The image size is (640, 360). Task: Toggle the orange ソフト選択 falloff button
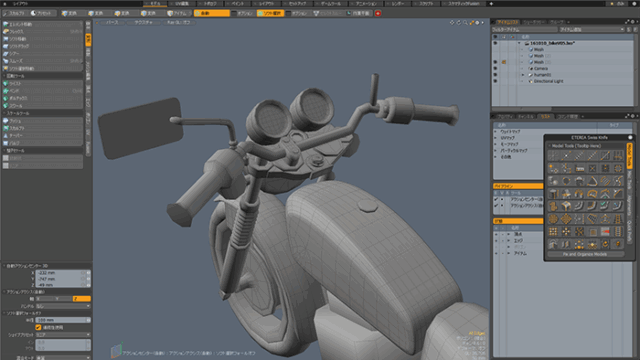point(270,13)
